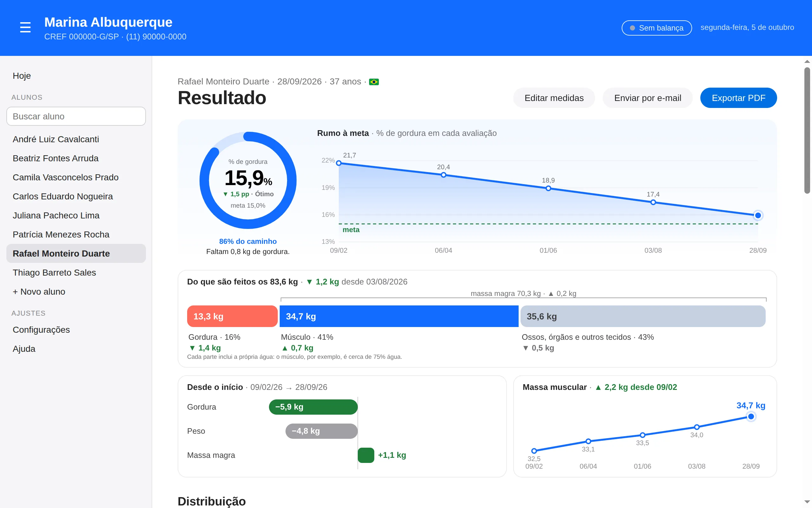Open Configurações in the sidebar
This screenshot has width=812, height=508.
click(x=76, y=330)
